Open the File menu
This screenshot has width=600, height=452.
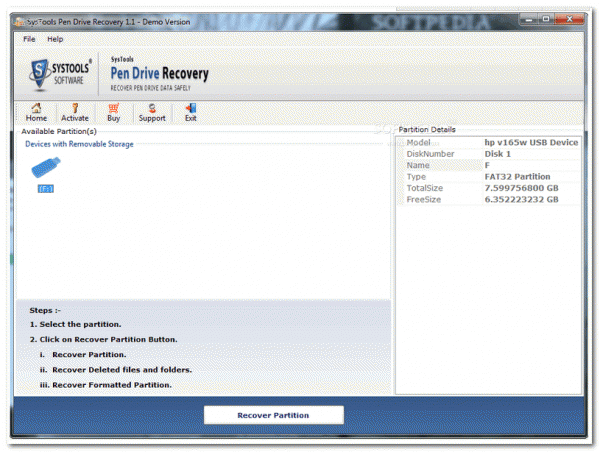(29, 39)
